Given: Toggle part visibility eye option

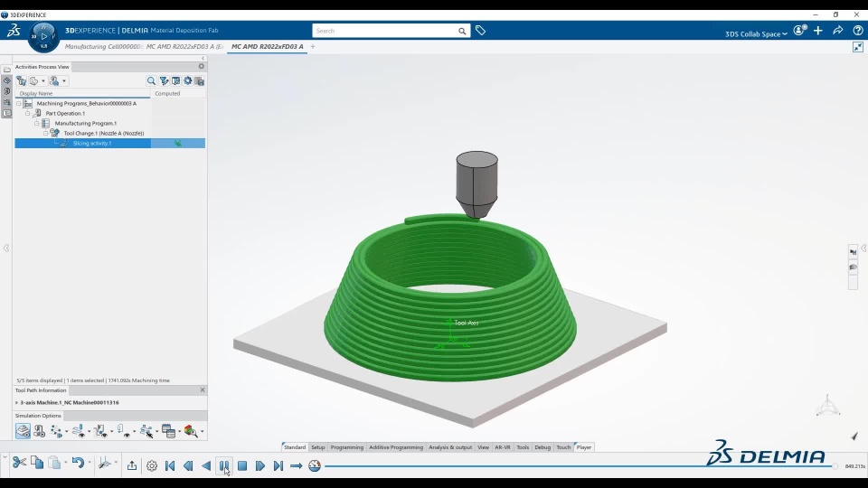Looking at the screenshot, I should click(100, 431).
